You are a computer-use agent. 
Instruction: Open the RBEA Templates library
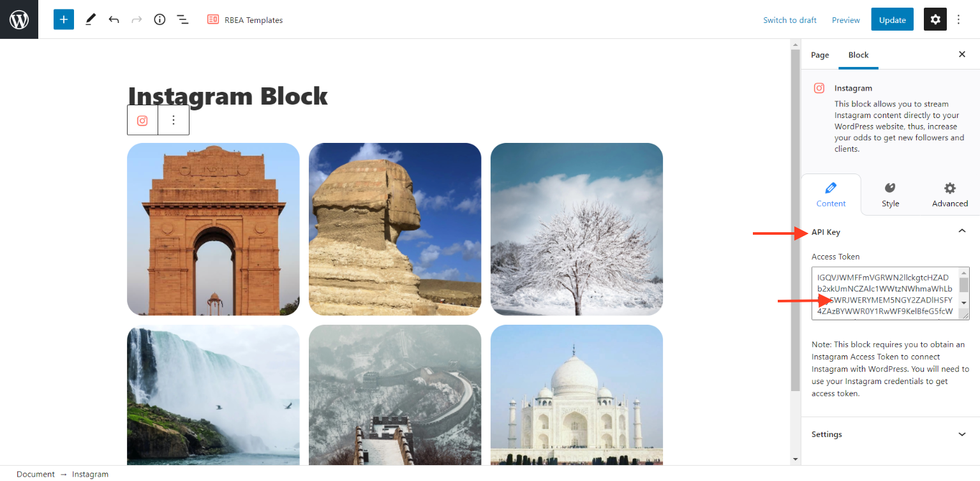[x=245, y=20]
